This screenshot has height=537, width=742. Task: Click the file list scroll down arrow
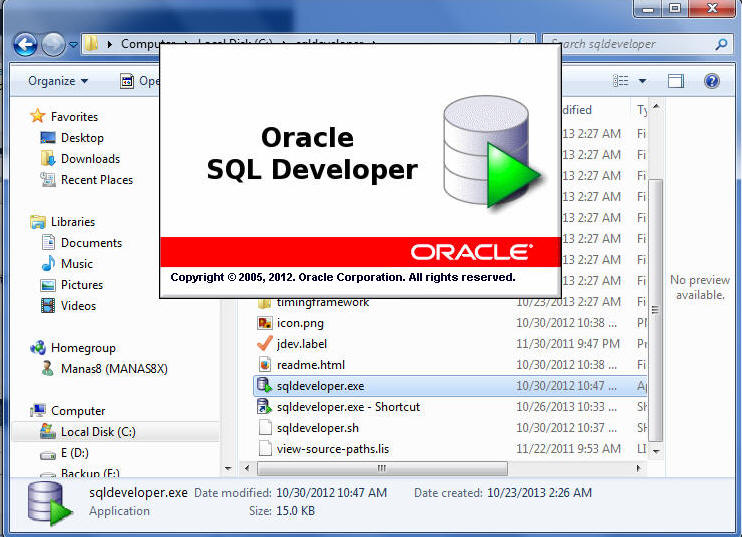point(656,452)
